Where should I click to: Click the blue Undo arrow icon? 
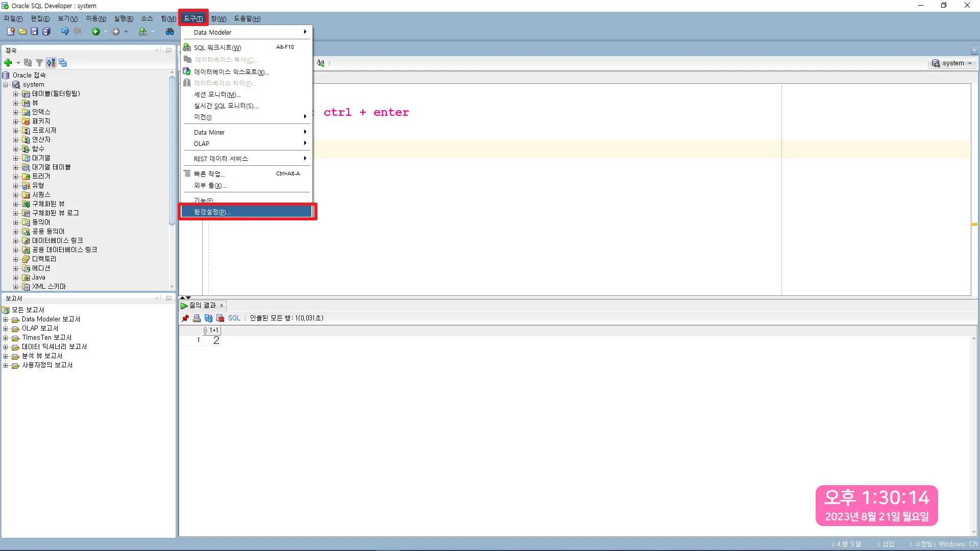(x=65, y=32)
